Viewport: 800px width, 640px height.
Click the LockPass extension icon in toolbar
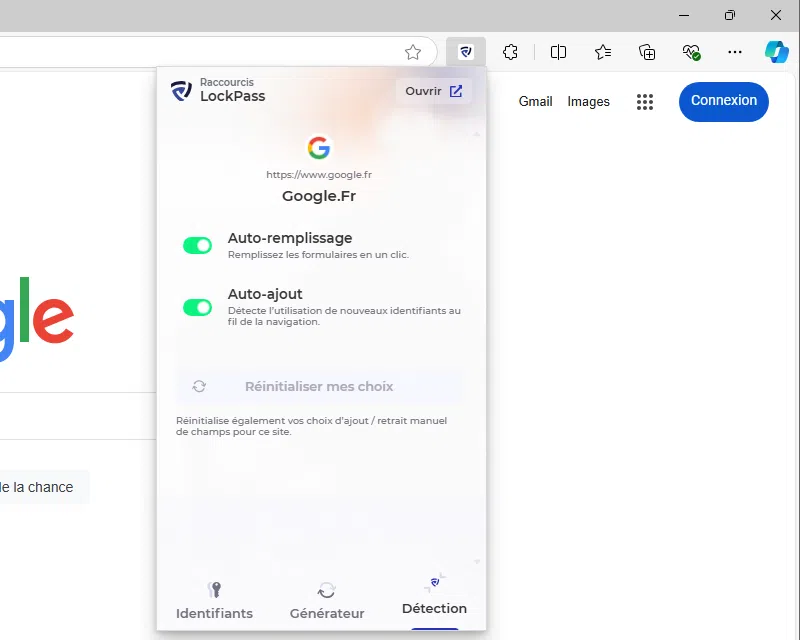[x=466, y=52]
